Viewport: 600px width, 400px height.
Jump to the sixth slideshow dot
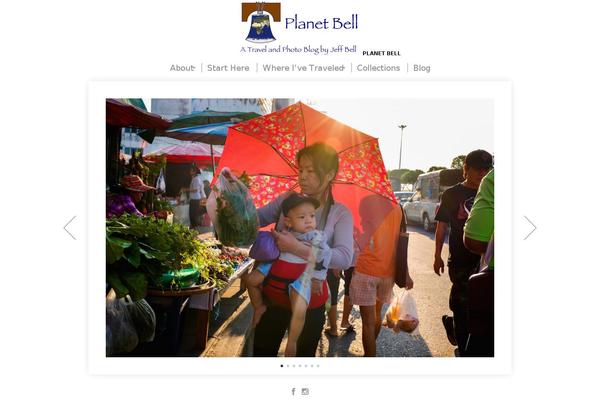312,366
